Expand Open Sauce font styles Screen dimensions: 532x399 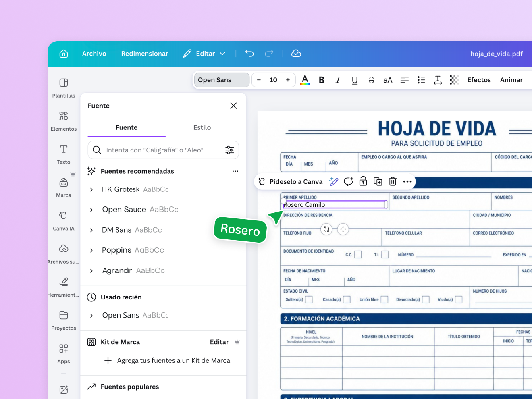[91, 210]
